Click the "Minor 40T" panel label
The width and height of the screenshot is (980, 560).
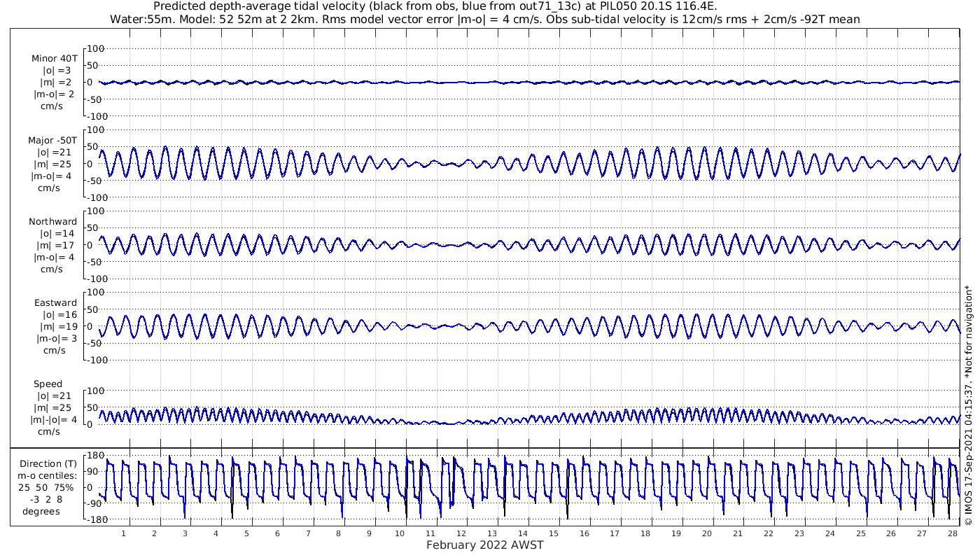(x=55, y=58)
